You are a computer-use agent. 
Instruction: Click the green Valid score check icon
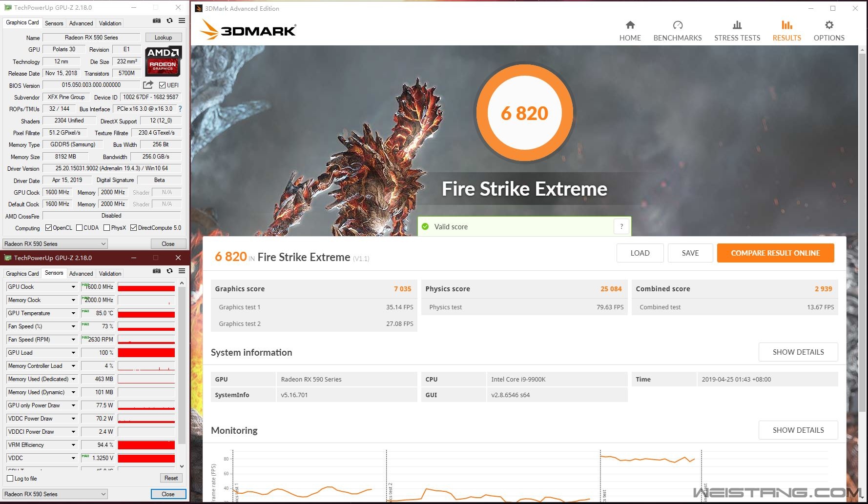point(425,226)
